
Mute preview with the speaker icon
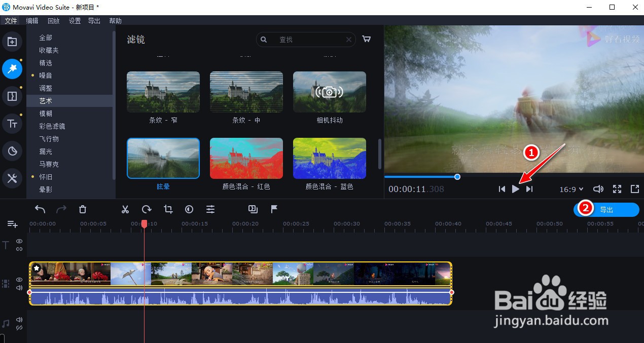(598, 189)
